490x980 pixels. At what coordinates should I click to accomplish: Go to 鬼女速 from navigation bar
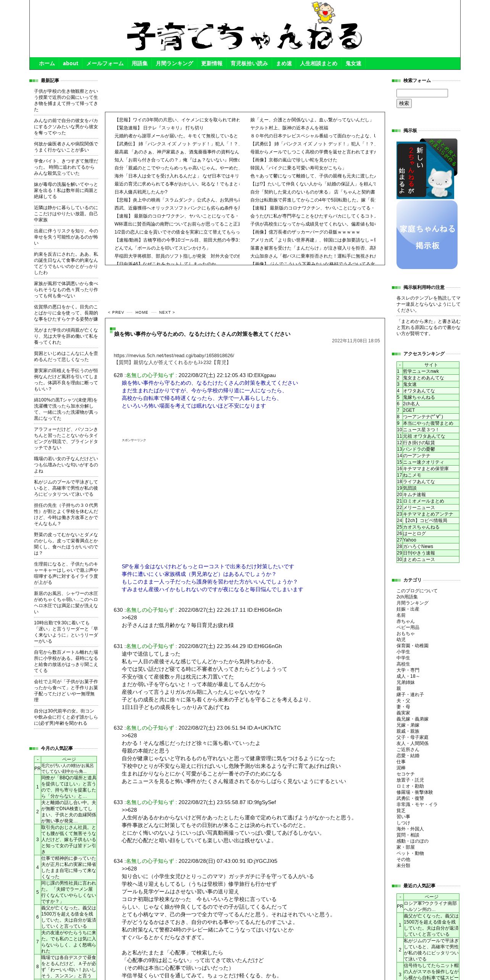tap(353, 63)
